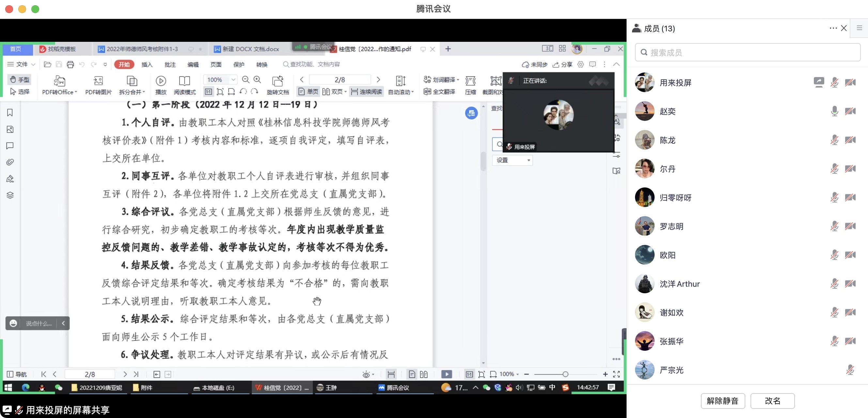Unmute 赵奕's microphone in member list

click(835, 111)
